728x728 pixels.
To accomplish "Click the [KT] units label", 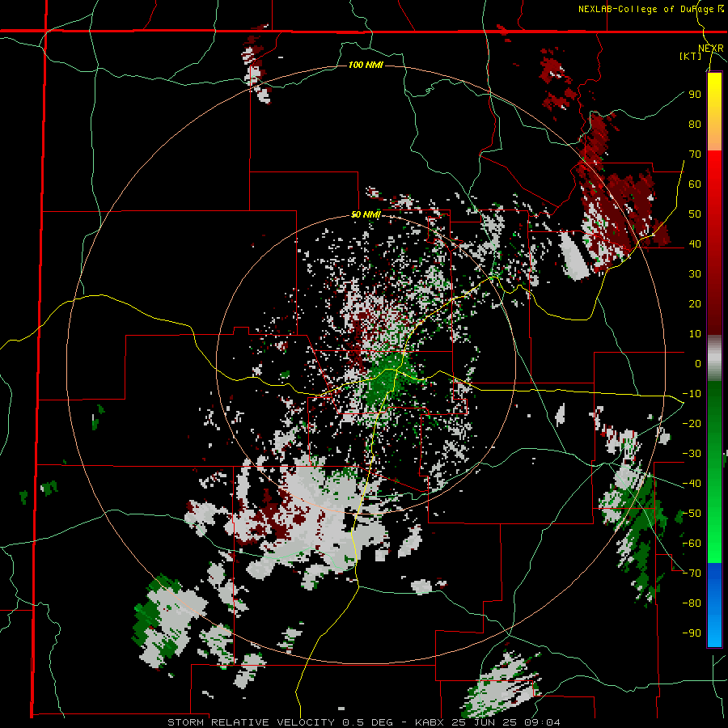I will pos(690,56).
